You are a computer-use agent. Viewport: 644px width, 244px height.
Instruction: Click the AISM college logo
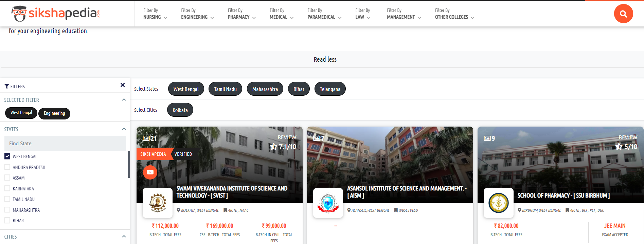click(x=328, y=203)
